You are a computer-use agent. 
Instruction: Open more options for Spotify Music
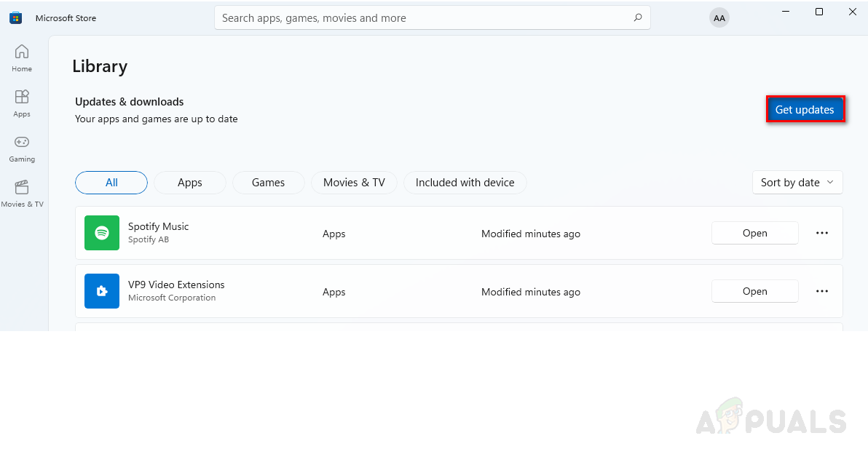click(x=822, y=233)
